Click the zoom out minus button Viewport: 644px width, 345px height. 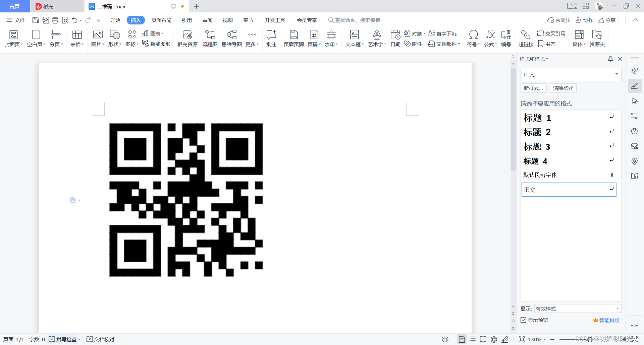[x=552, y=339]
